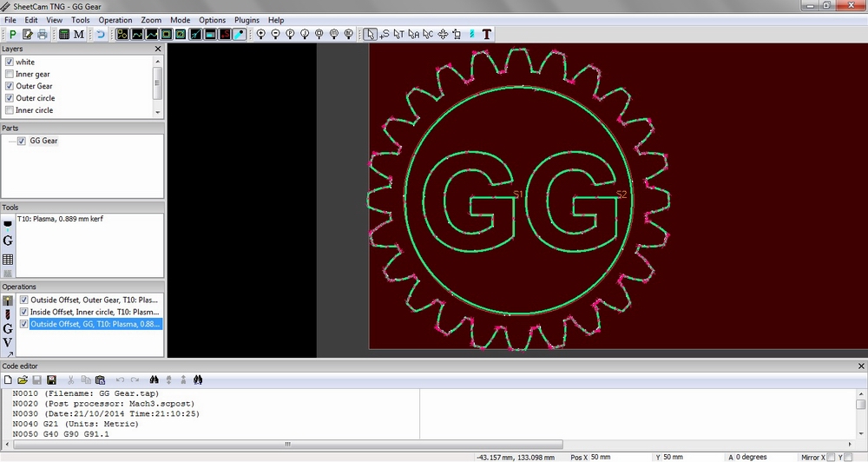This screenshot has height=462, width=868.
Task: Click the table grid icon in Tools panel
Action: pos(8,260)
